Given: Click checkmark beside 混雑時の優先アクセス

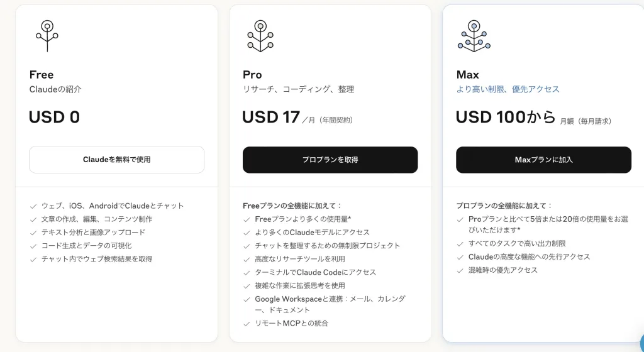Looking at the screenshot, I should tap(460, 271).
